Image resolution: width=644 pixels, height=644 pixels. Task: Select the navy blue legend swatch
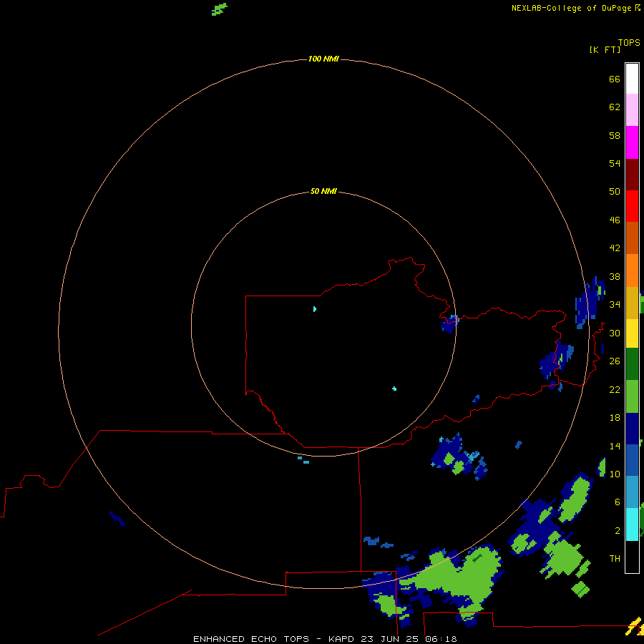[632, 429]
